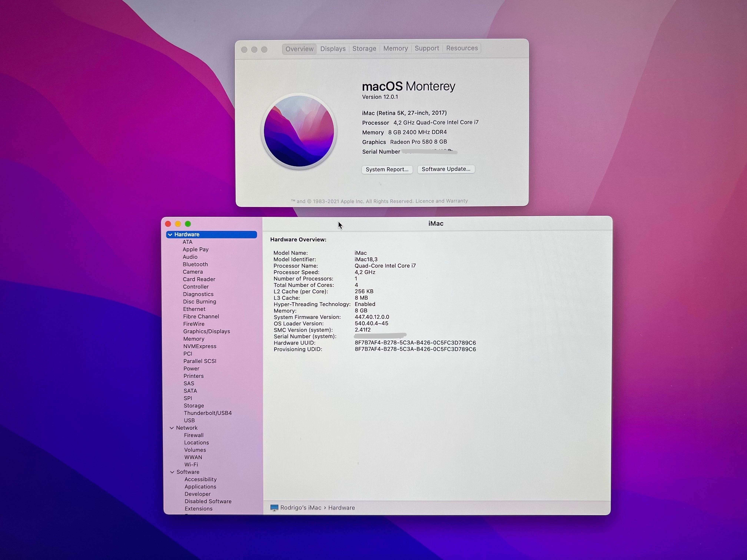Select WWAN under Network
The width and height of the screenshot is (747, 560).
(x=193, y=457)
